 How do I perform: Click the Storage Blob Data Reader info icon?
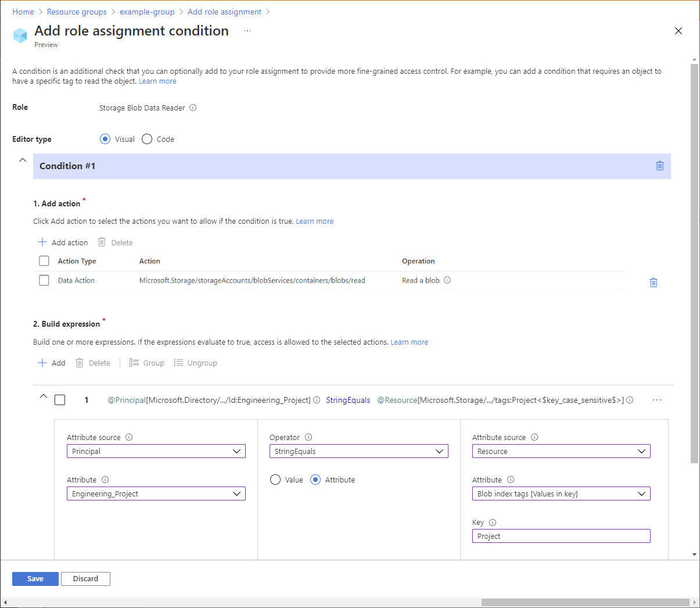[192, 108]
